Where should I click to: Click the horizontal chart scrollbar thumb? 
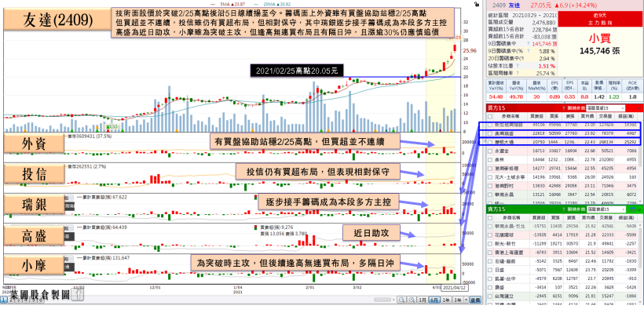tap(382, 300)
